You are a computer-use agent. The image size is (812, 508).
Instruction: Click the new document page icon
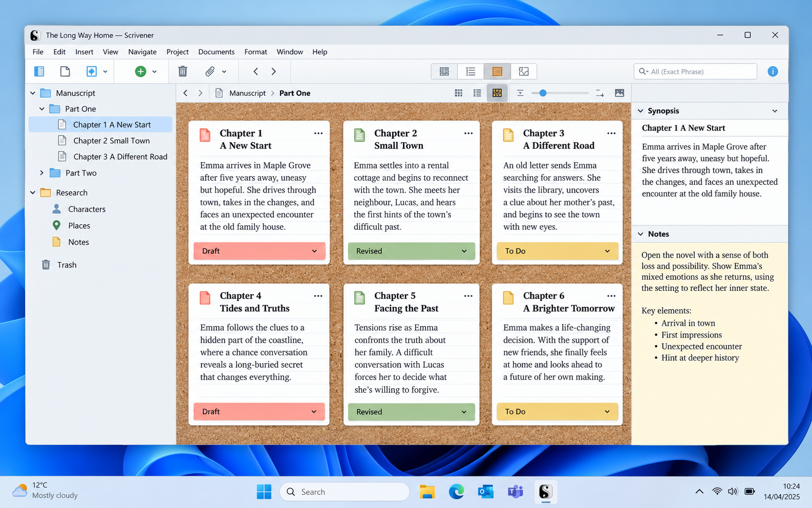point(65,71)
